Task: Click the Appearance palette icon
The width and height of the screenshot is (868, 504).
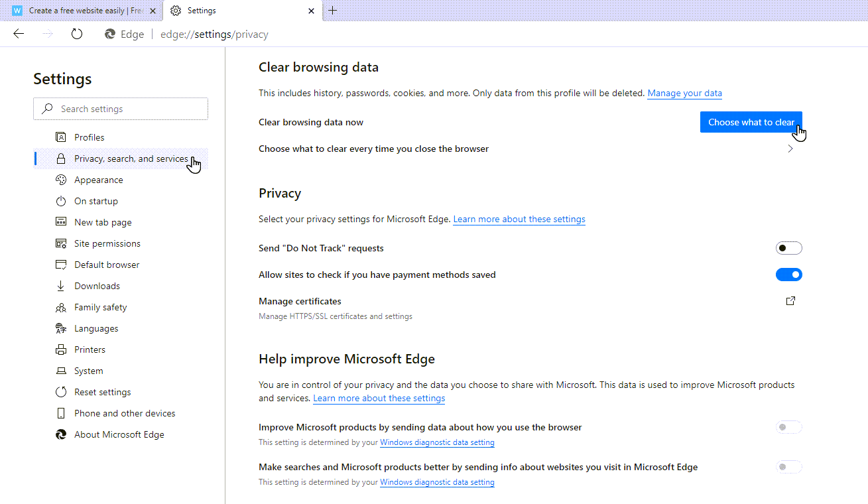Action: coord(61,180)
